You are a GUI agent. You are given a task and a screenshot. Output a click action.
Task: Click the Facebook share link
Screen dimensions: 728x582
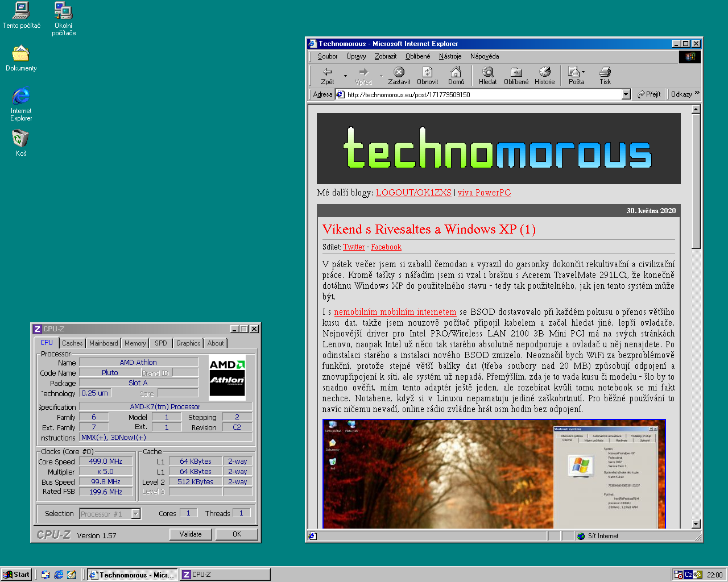pyautogui.click(x=386, y=247)
